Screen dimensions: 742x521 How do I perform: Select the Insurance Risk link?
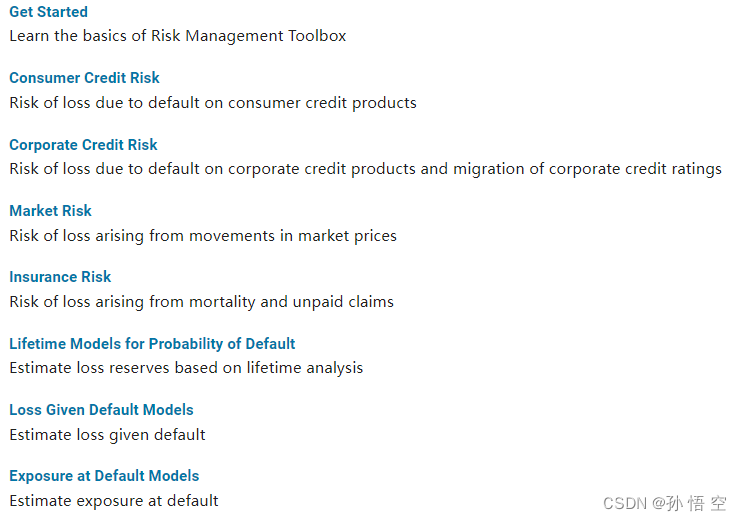coord(60,277)
